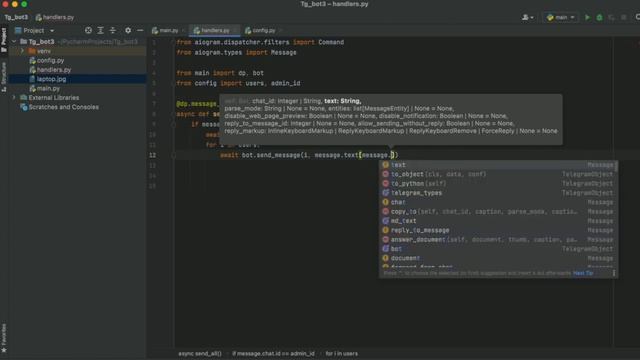Open the Structure tool window vertical tab

point(4,77)
